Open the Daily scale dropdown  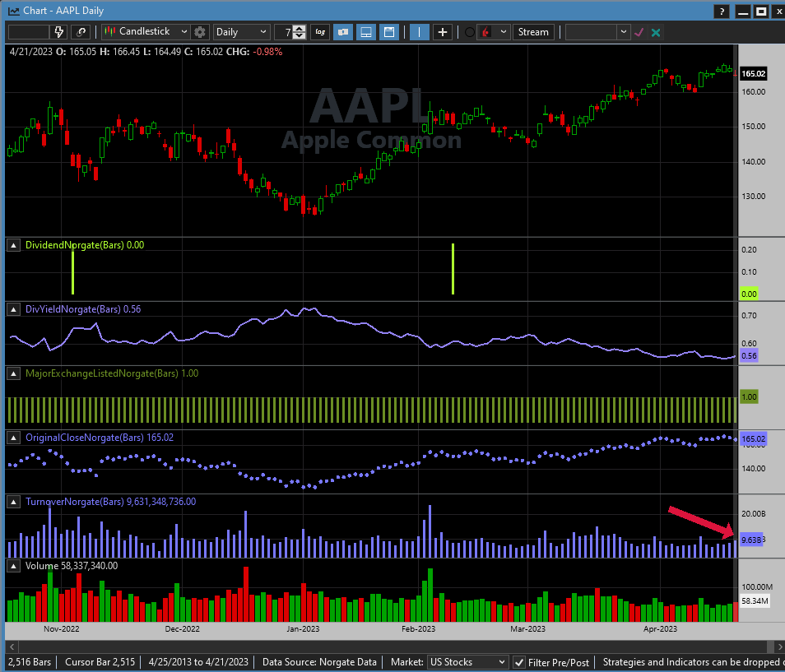tap(241, 32)
